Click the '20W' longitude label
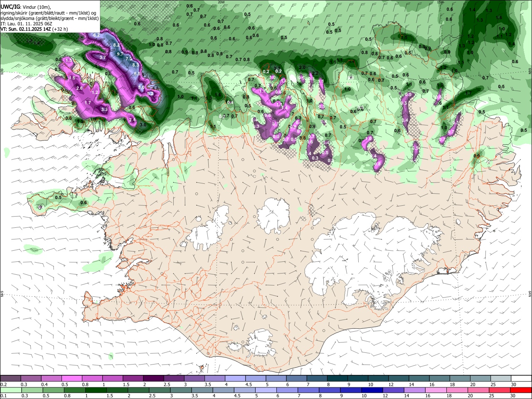The image size is (532, 399). [x=221, y=2]
